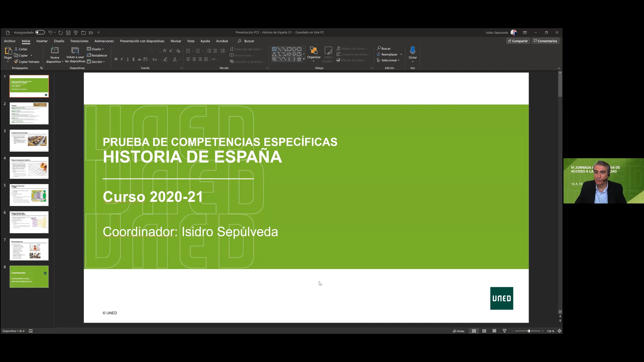This screenshot has width=644, height=362.
Task: Open the Acrobat tab
Action: tap(222, 41)
